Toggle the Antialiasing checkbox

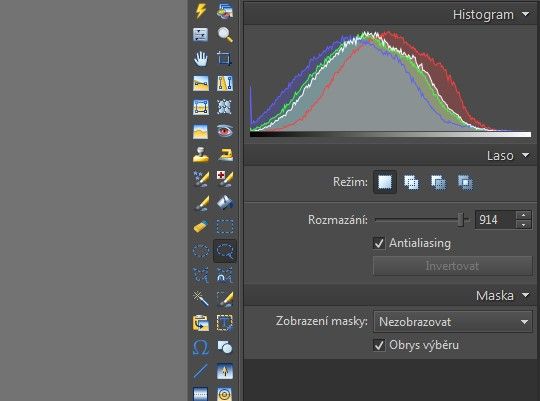pos(379,243)
